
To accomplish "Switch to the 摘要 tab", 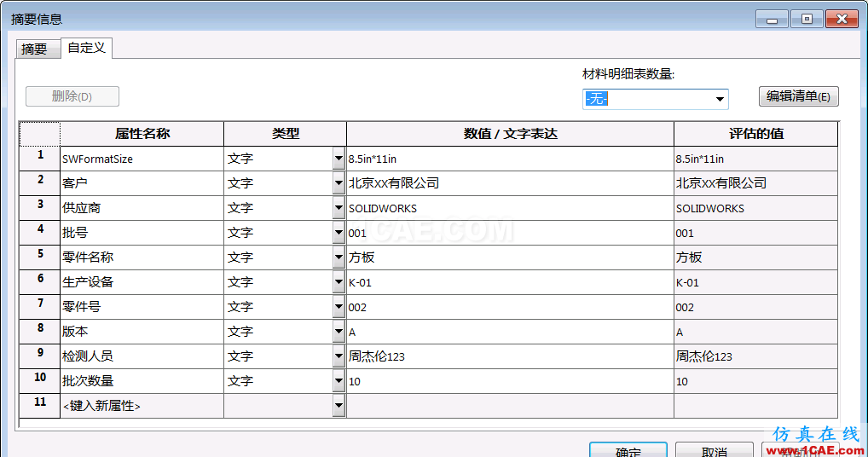I will coord(38,49).
